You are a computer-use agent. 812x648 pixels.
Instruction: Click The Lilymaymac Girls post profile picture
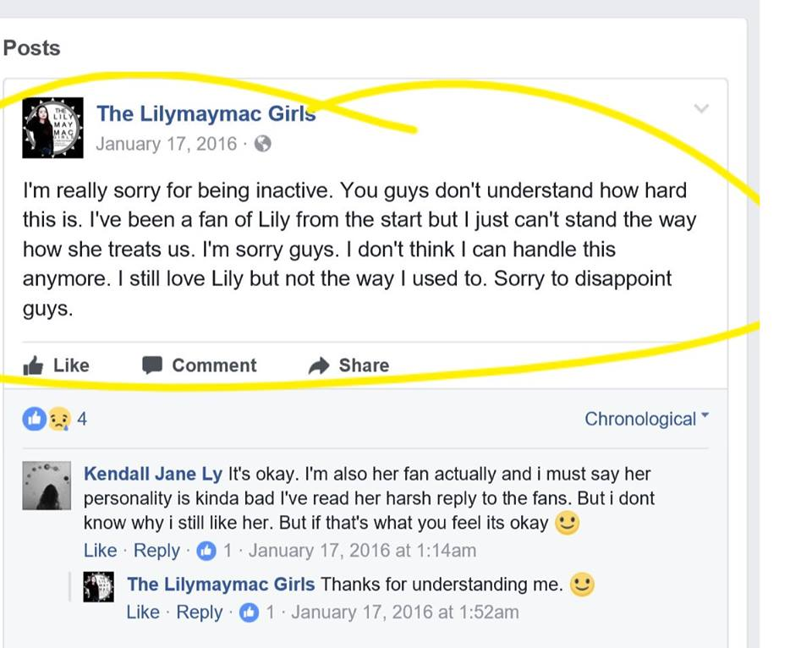[x=52, y=128]
